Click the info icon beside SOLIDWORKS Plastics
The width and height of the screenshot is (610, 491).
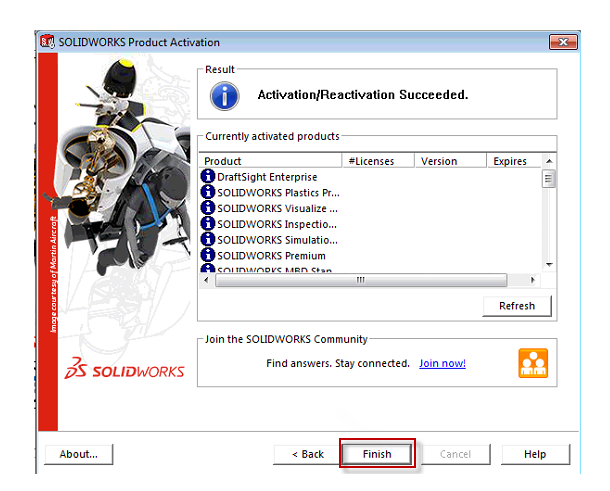point(208,192)
